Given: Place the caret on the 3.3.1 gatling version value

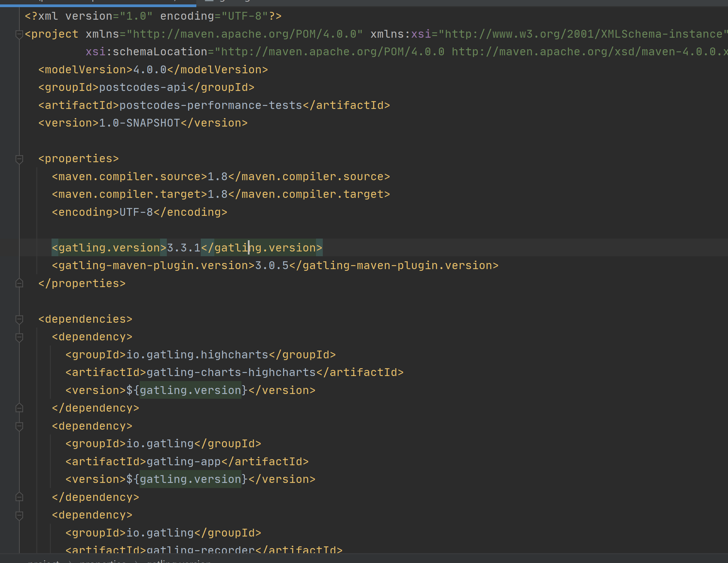Looking at the screenshot, I should [183, 247].
